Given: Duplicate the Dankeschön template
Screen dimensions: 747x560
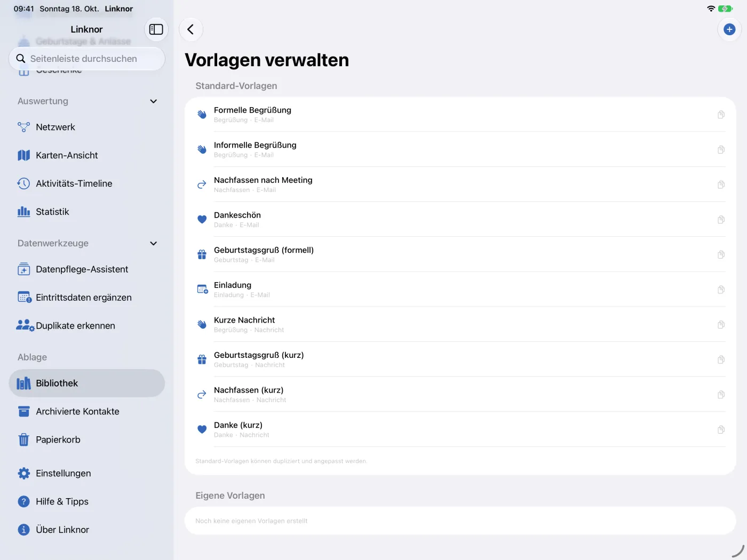Looking at the screenshot, I should 721,220.
